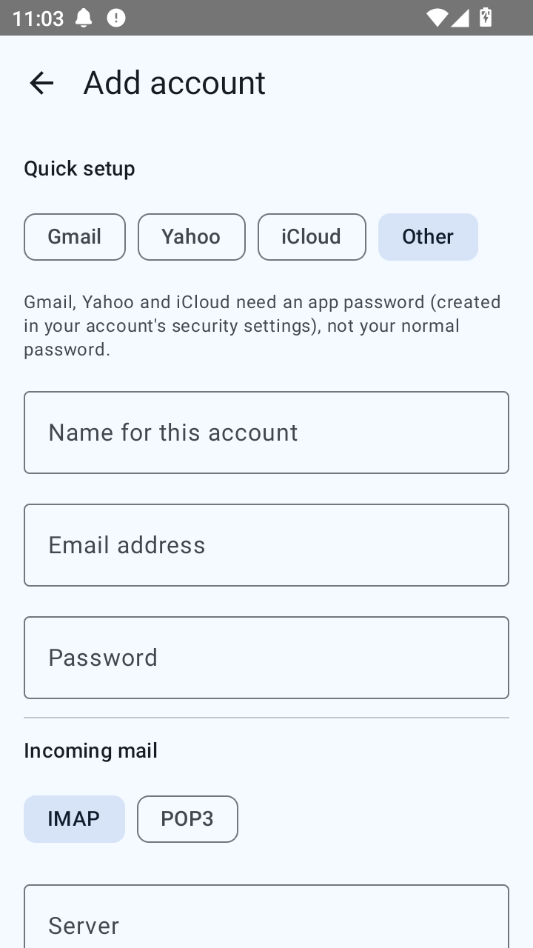
Task: Choose the Other quick setup chip
Action: (x=428, y=237)
